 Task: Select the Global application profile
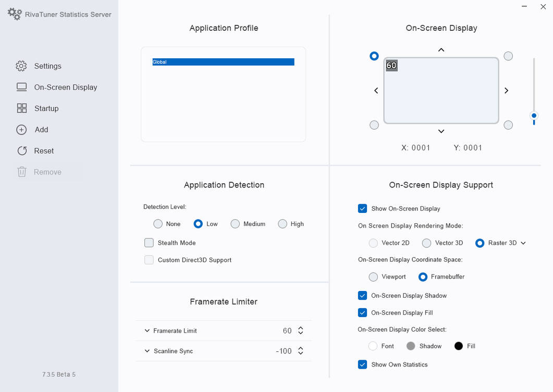pos(223,62)
